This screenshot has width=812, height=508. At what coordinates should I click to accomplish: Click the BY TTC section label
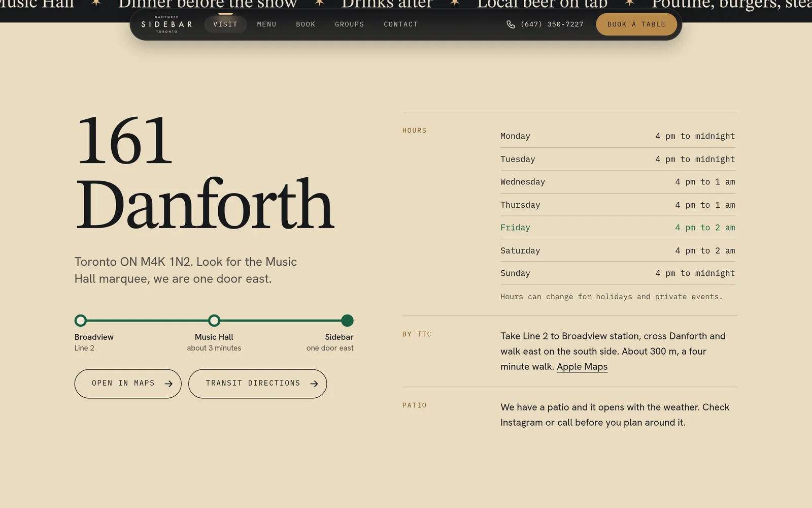(x=417, y=334)
